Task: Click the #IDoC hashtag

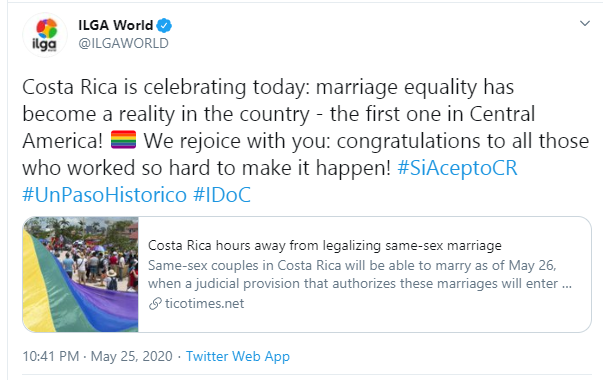Action: coord(222,195)
